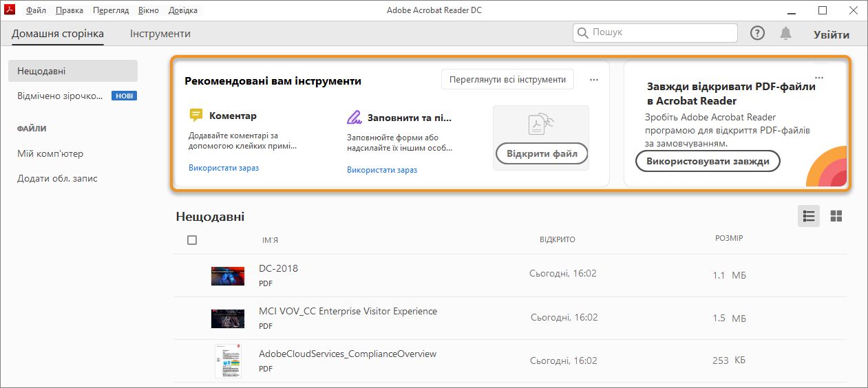
Task: Open recommended tools more options ellipsis
Action: (x=594, y=80)
